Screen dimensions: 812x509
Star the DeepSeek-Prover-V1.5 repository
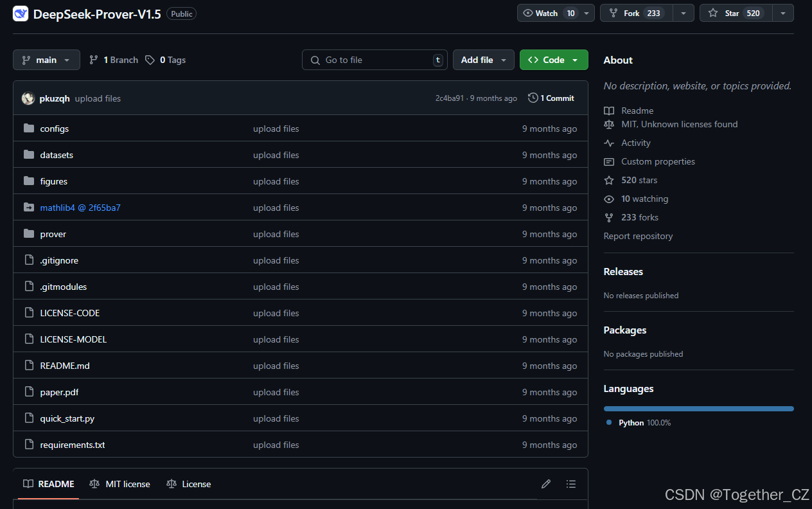(736, 13)
